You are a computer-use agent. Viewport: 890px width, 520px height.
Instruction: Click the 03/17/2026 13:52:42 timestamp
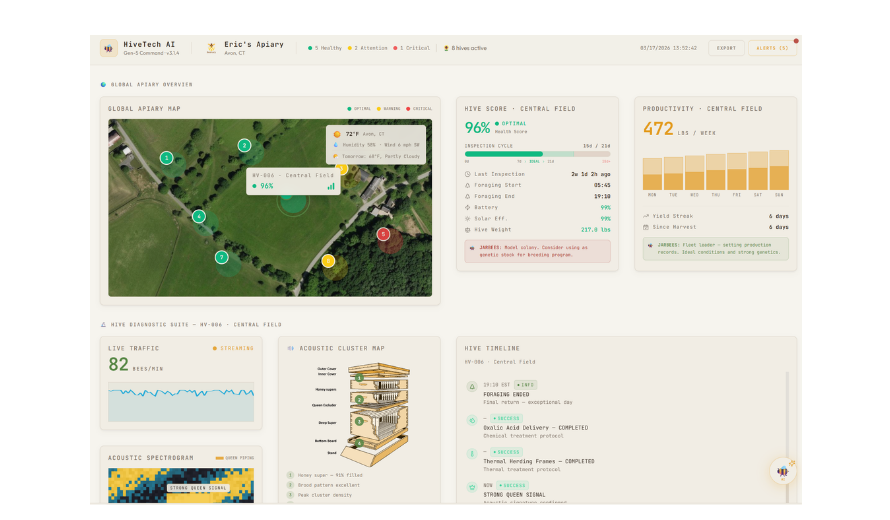tap(668, 48)
